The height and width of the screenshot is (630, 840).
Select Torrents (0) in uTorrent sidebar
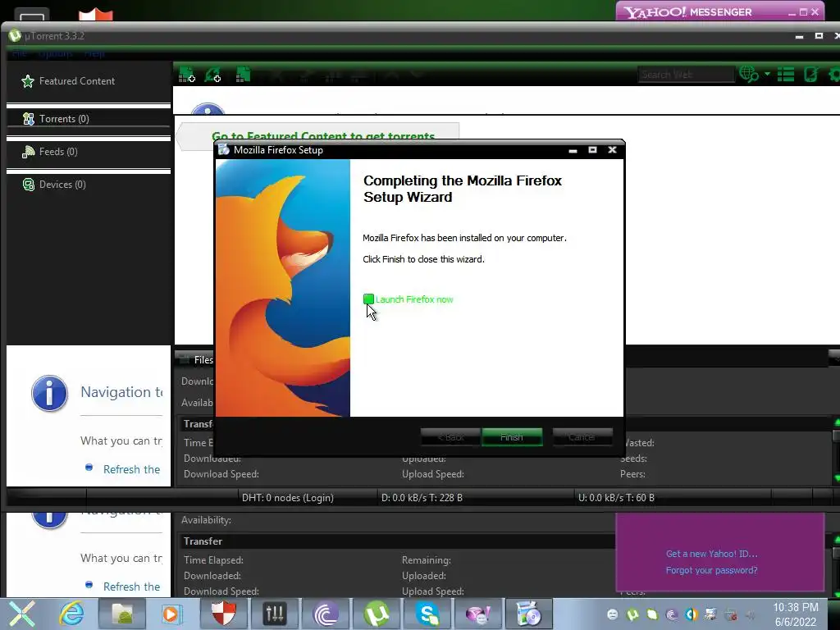(x=64, y=118)
